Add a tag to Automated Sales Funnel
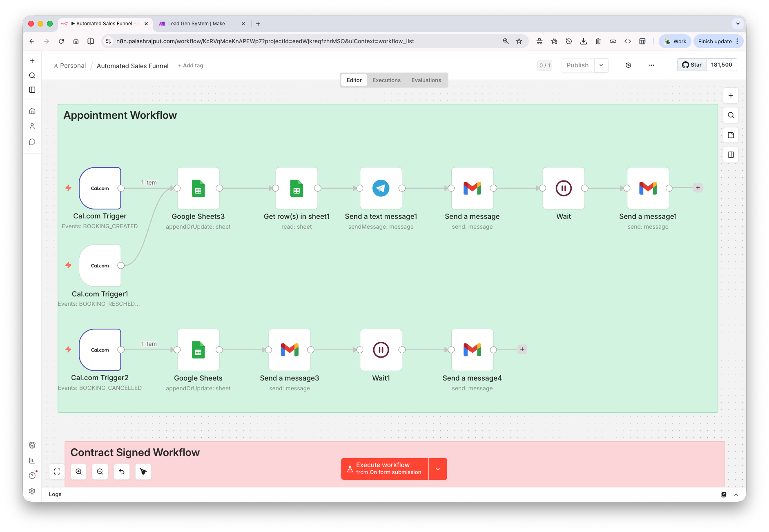The height and width of the screenshot is (532, 769). (x=190, y=65)
